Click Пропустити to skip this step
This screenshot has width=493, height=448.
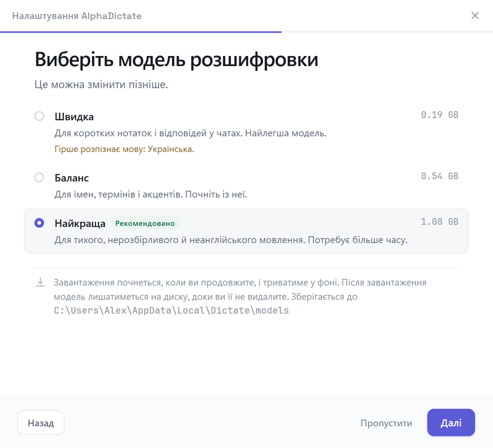[386, 423]
